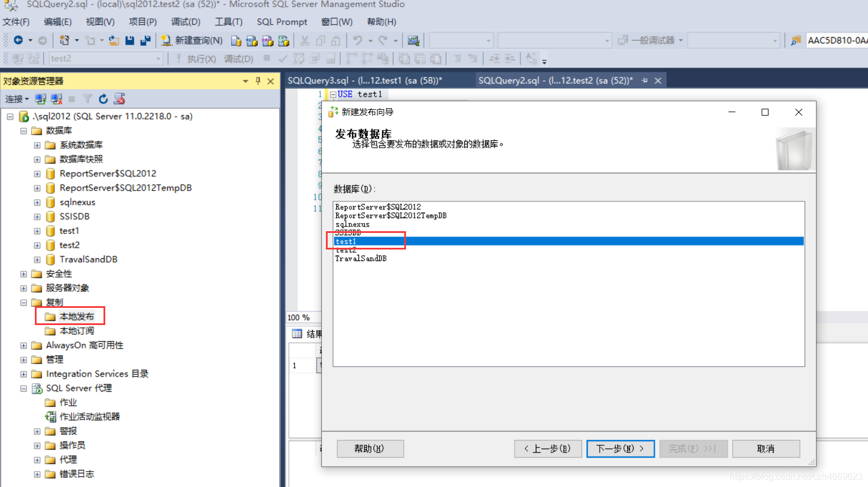
Task: Open the SQL Prompt menu
Action: (282, 22)
